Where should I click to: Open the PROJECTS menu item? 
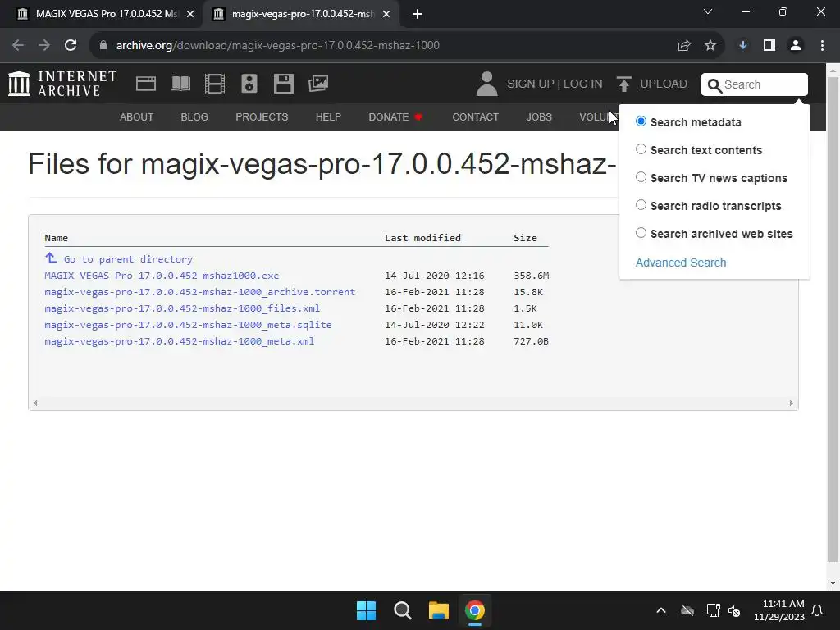coord(262,116)
